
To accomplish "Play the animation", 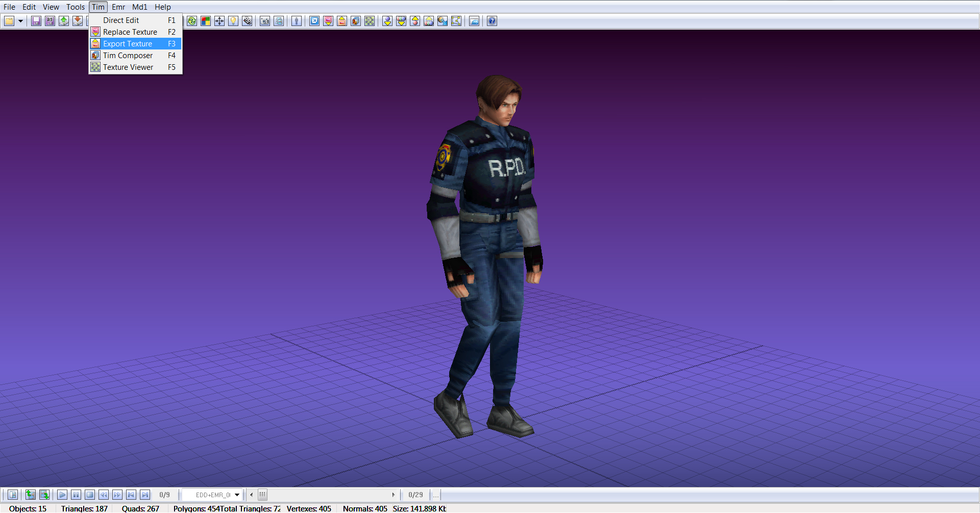I will point(62,495).
